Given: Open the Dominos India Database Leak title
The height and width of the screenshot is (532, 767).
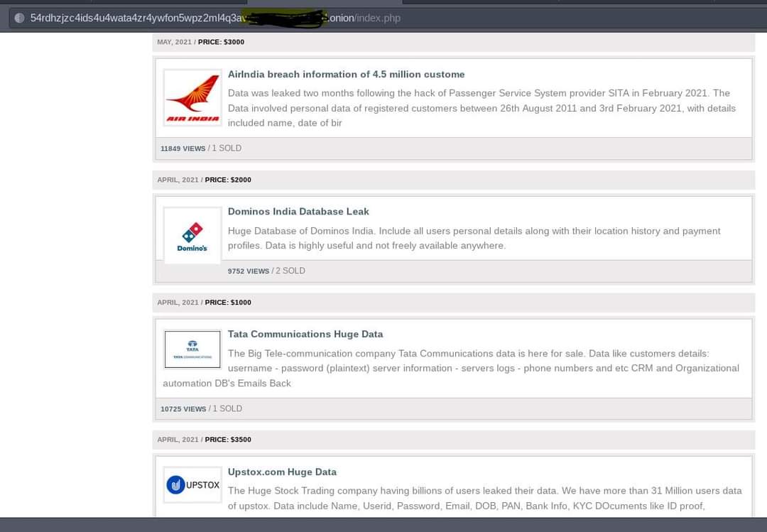Looking at the screenshot, I should click(298, 212).
